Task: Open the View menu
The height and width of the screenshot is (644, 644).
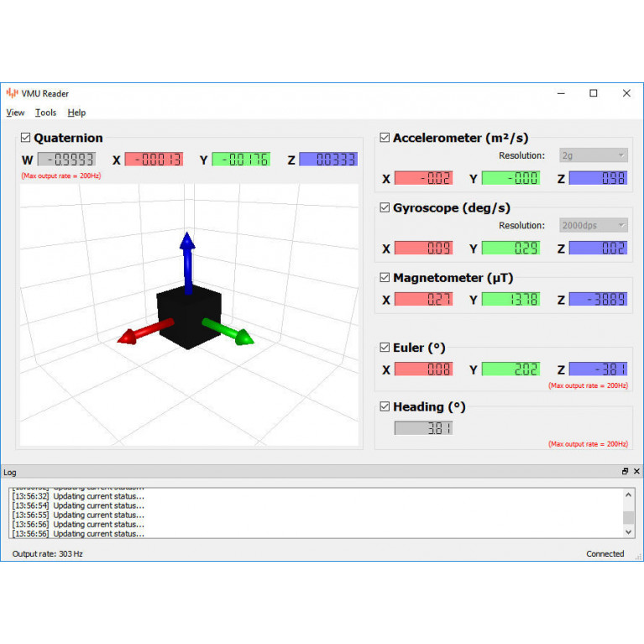Action: coord(15,113)
